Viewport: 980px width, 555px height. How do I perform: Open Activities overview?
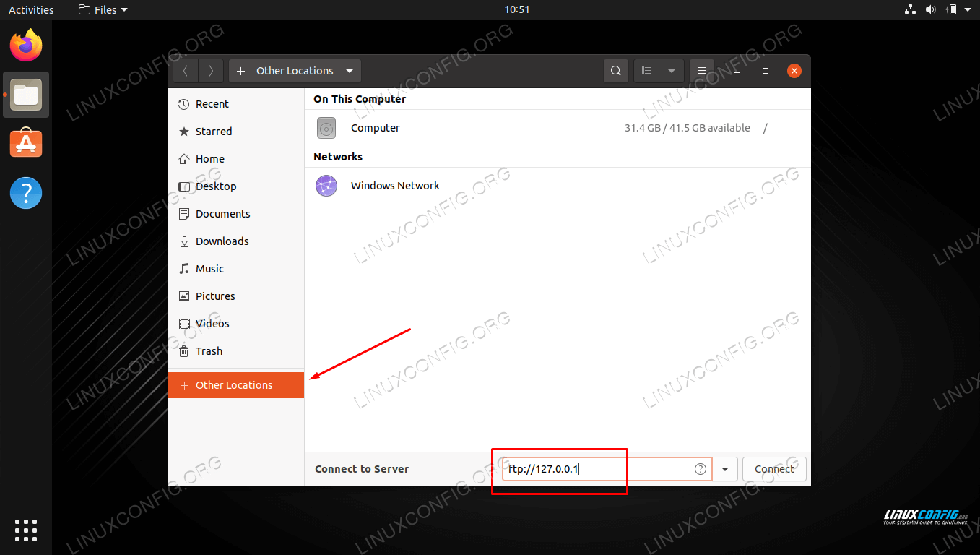coord(31,9)
